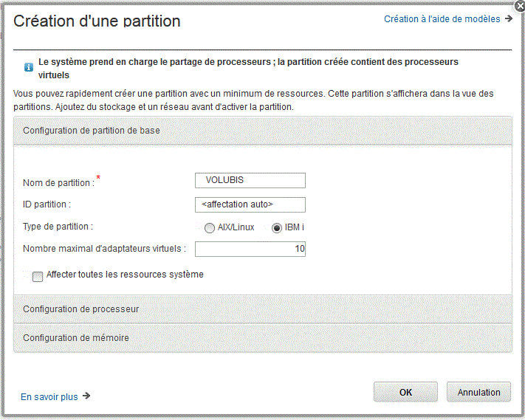Screen dimensions: 525x420
Task: Select the AIX/Linux radio button
Action: [209, 228]
